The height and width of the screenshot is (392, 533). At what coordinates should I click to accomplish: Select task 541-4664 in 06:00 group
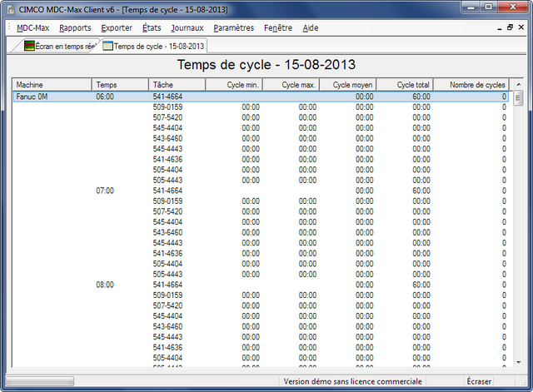pyautogui.click(x=167, y=97)
